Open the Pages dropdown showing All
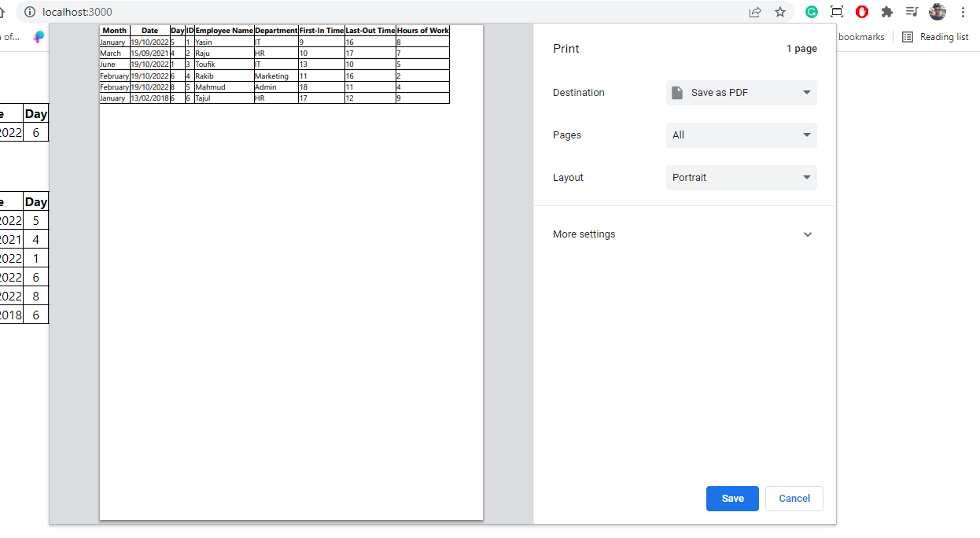Image resolution: width=980 pixels, height=538 pixels. [x=740, y=134]
